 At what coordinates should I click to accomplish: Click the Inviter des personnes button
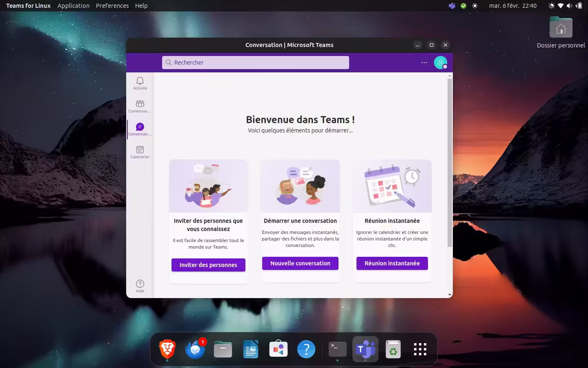(208, 265)
